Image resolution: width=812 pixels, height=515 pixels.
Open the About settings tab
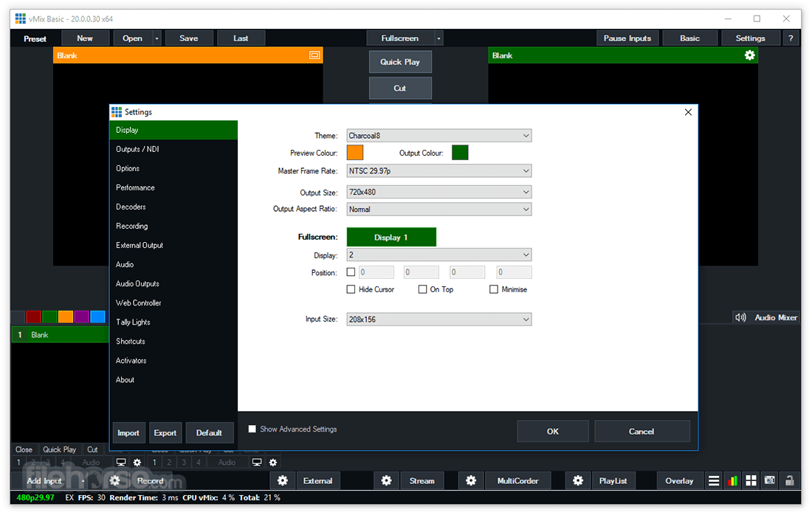[x=173, y=379]
